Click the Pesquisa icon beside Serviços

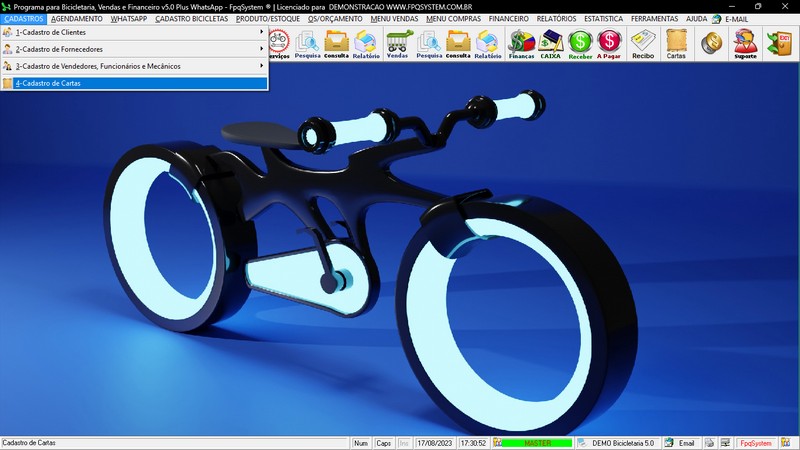point(308,44)
